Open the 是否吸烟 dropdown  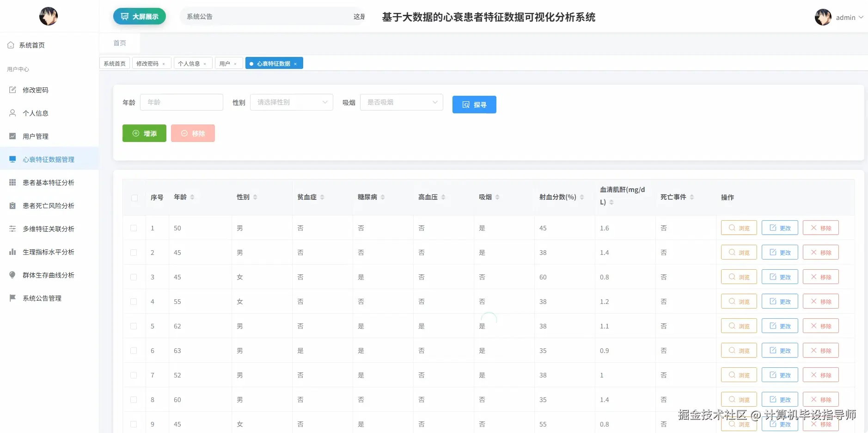pos(402,102)
